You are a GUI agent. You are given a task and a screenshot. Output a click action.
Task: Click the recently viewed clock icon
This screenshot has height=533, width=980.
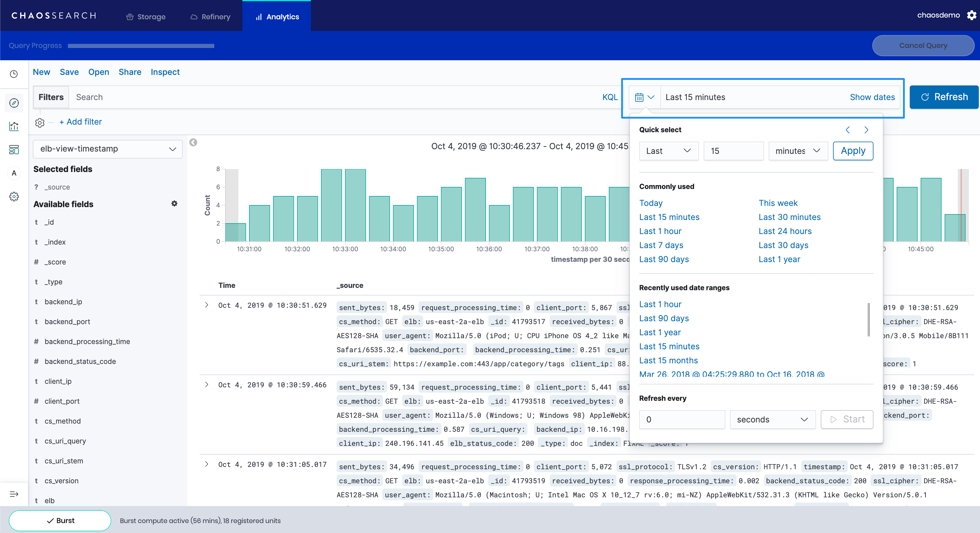pos(14,74)
